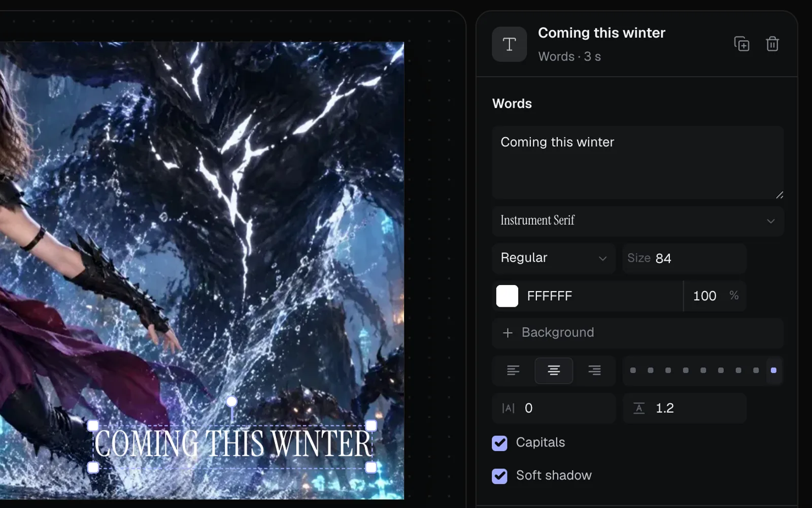Screen dimensions: 812x508
Task: Click the plus Background button
Action: click(x=638, y=333)
